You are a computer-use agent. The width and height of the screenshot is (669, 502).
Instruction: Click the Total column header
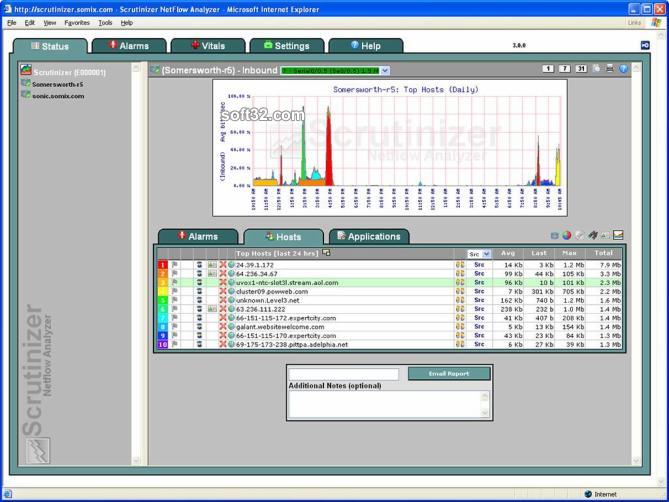coord(603,253)
